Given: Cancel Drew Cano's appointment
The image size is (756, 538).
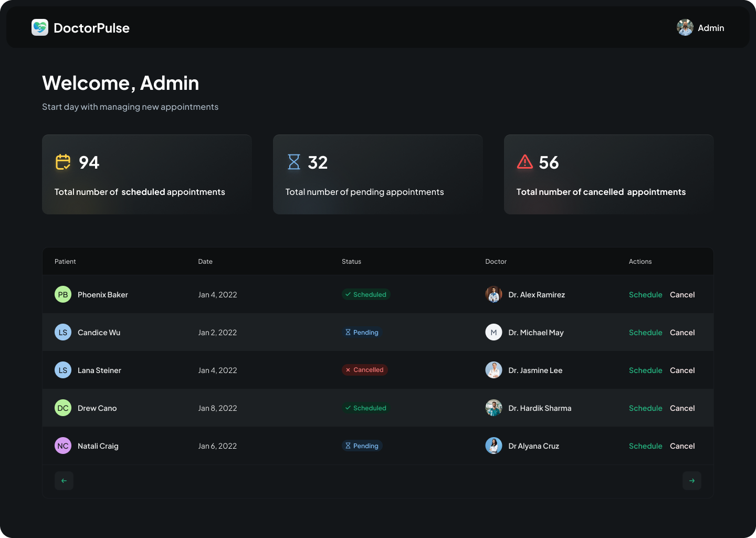Looking at the screenshot, I should pos(682,408).
